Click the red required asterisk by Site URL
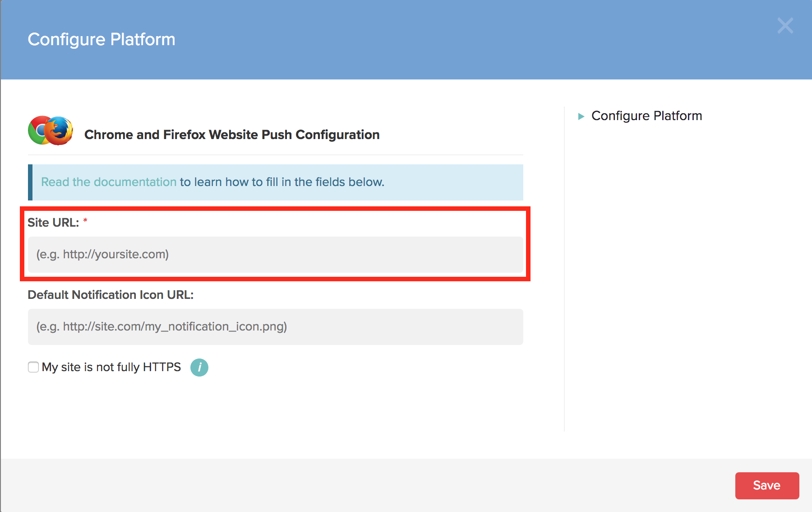812x512 pixels. pos(85,221)
